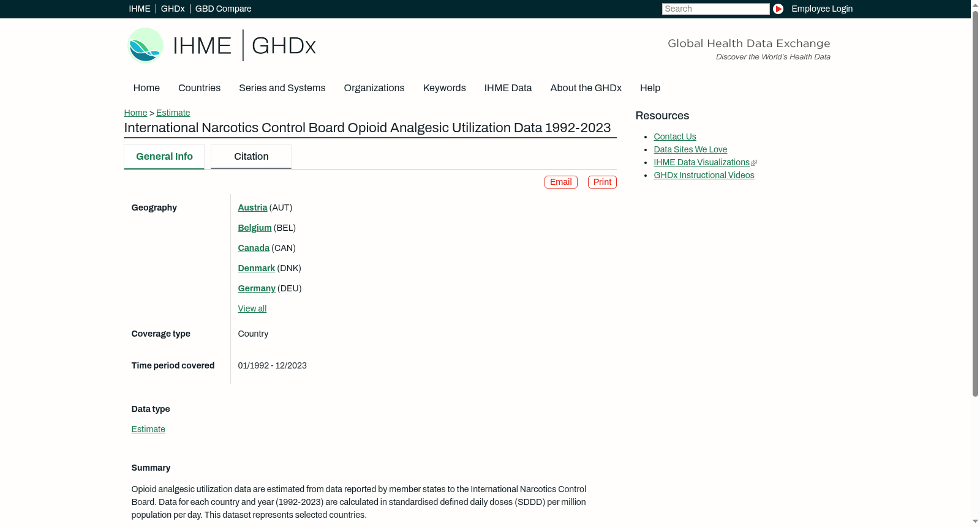
Task: Click the 'Data type' label
Action: click(x=151, y=409)
